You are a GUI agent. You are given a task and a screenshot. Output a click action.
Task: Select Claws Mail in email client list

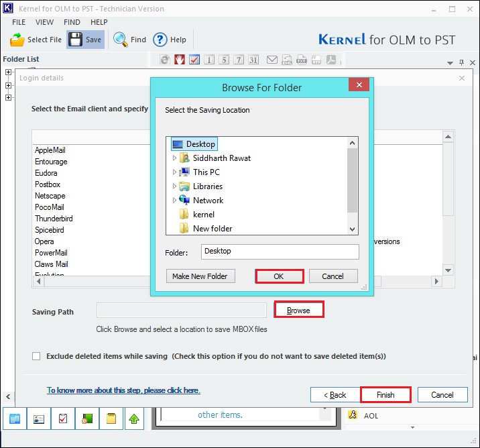point(52,264)
